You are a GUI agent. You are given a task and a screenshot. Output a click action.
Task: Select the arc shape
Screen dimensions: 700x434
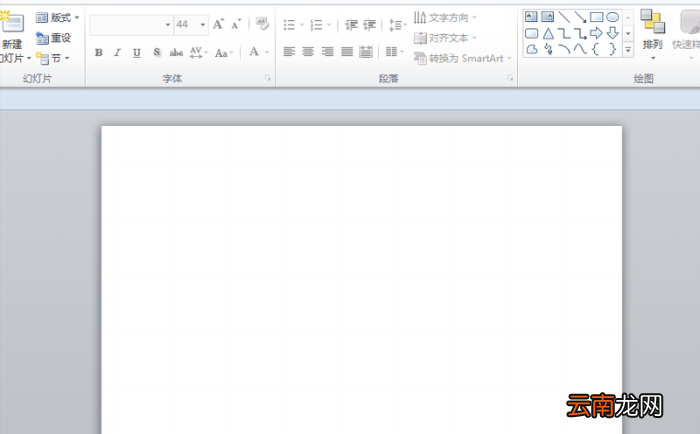(564, 49)
